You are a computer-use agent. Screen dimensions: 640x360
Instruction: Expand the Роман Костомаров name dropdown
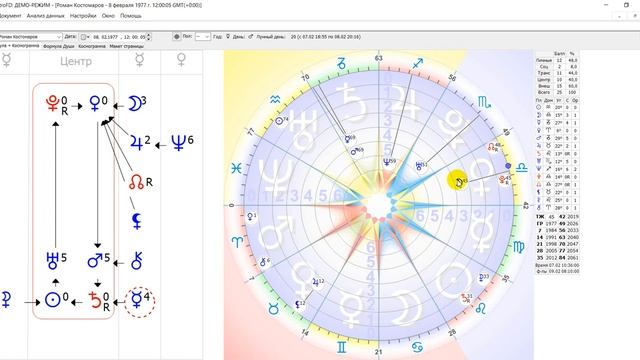pyautogui.click(x=58, y=37)
